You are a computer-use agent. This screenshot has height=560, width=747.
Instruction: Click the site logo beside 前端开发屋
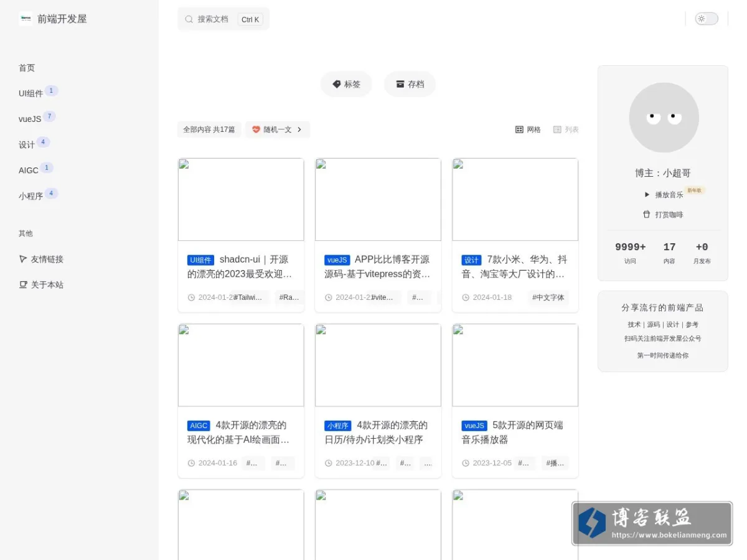(26, 19)
